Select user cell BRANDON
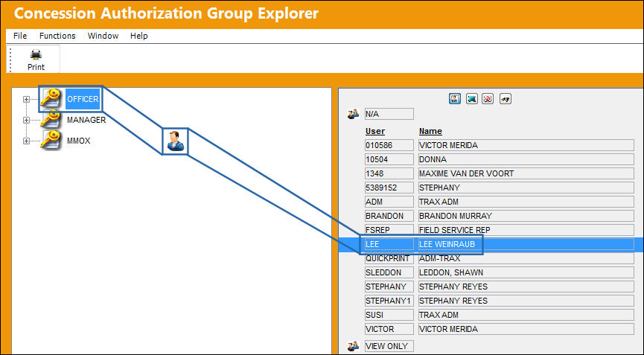Image resolution: width=644 pixels, height=355 pixels. pos(389,216)
